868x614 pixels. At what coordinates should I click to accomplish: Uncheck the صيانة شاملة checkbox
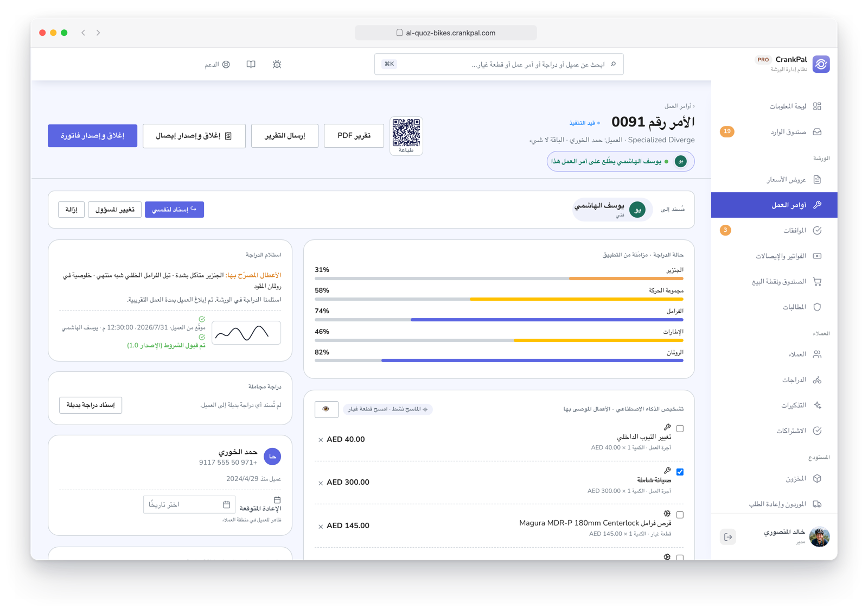click(680, 472)
